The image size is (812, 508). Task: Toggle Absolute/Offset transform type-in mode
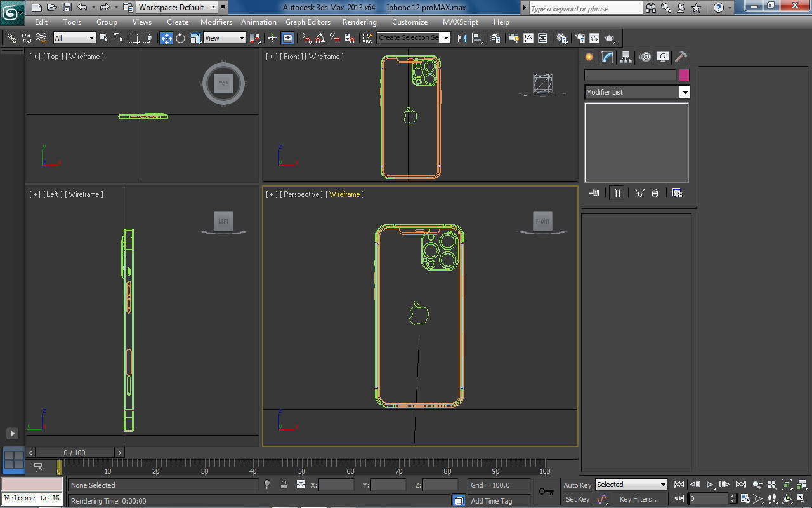[x=301, y=485]
